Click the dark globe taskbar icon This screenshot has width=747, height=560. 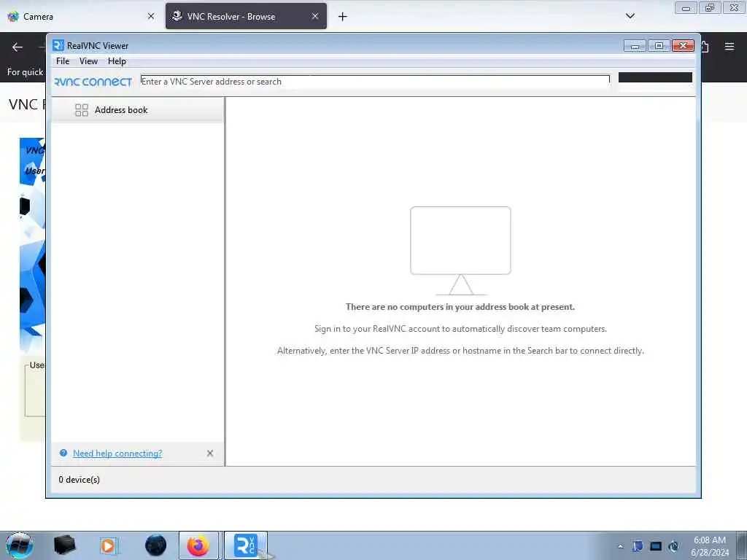[156, 545]
